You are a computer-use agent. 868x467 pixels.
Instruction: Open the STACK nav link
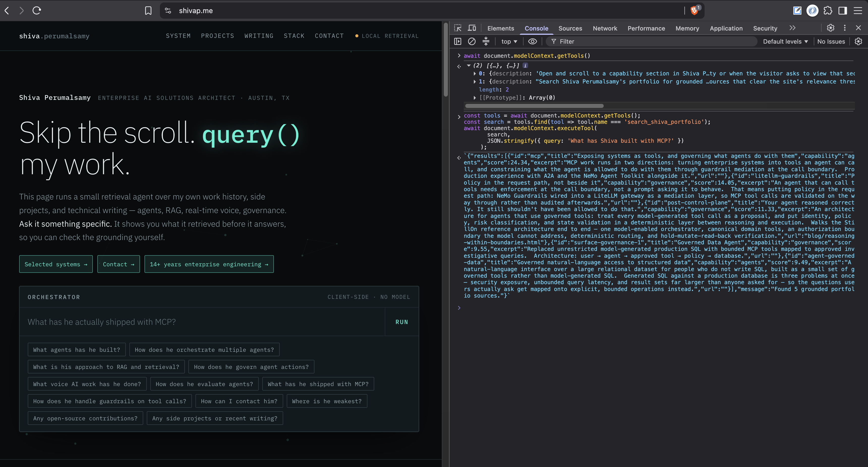tap(294, 36)
